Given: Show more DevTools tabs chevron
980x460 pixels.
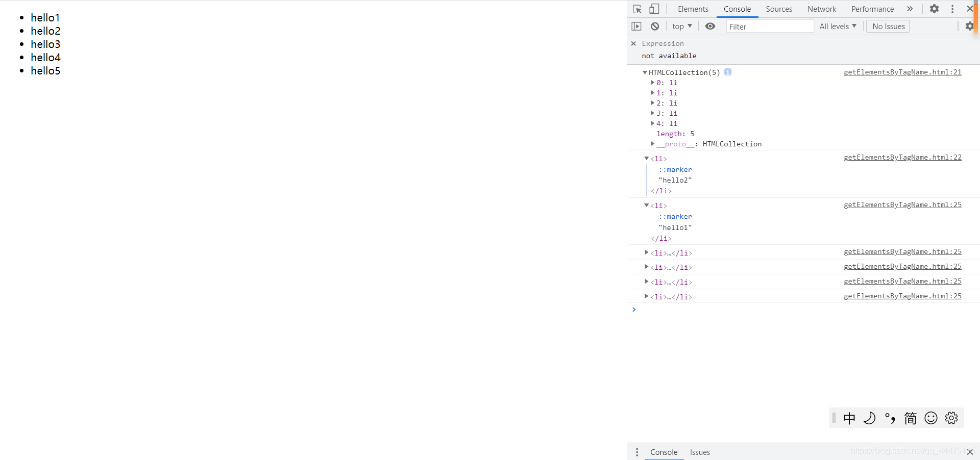Looking at the screenshot, I should (x=910, y=9).
